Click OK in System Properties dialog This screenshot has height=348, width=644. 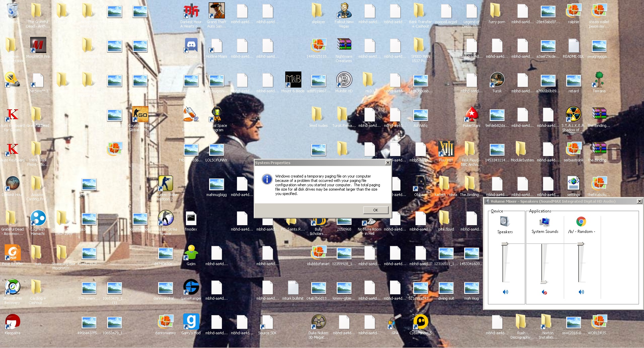click(376, 210)
